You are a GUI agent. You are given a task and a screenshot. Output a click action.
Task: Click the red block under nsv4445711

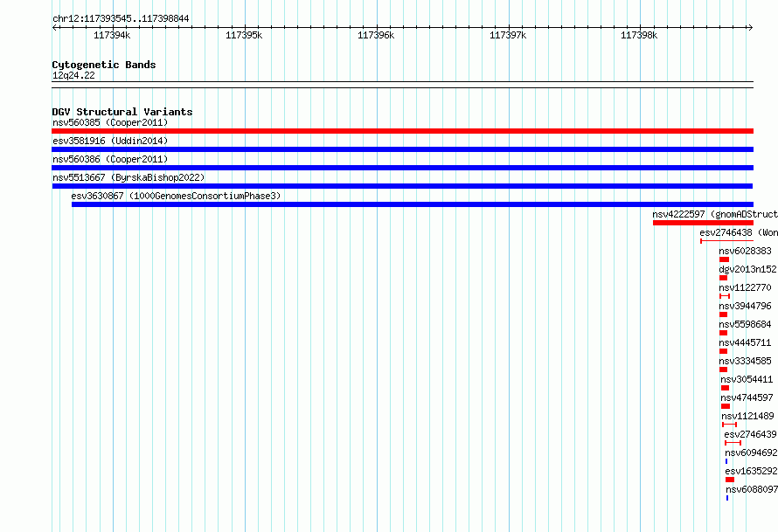pyautogui.click(x=724, y=351)
